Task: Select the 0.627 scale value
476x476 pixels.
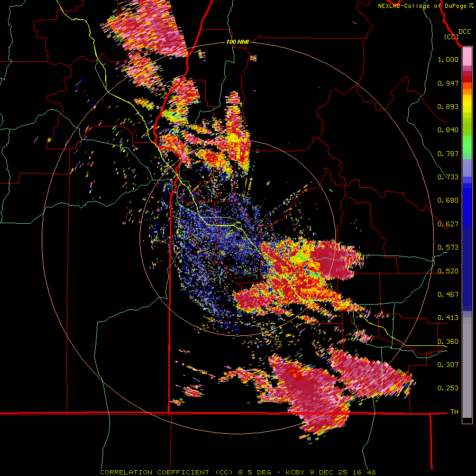Action: [x=448, y=224]
